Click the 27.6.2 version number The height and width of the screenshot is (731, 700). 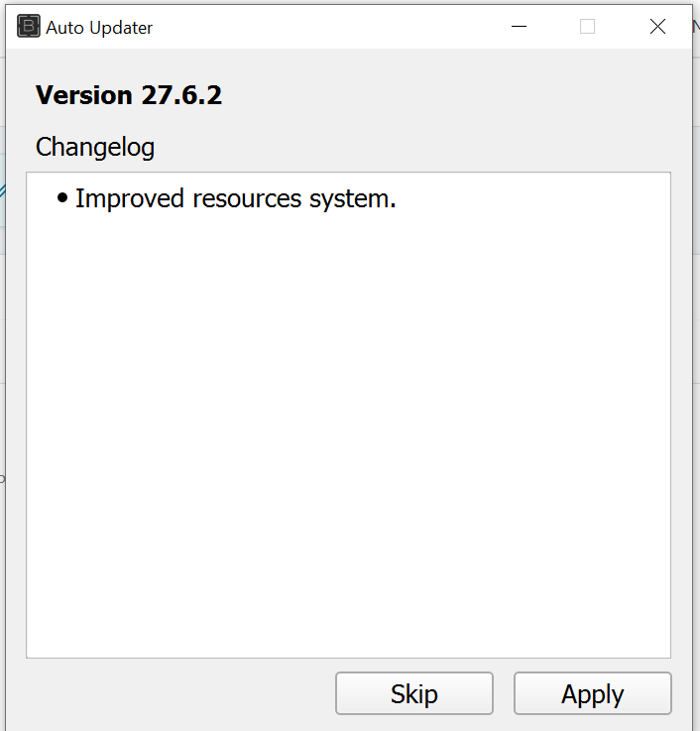coord(180,95)
